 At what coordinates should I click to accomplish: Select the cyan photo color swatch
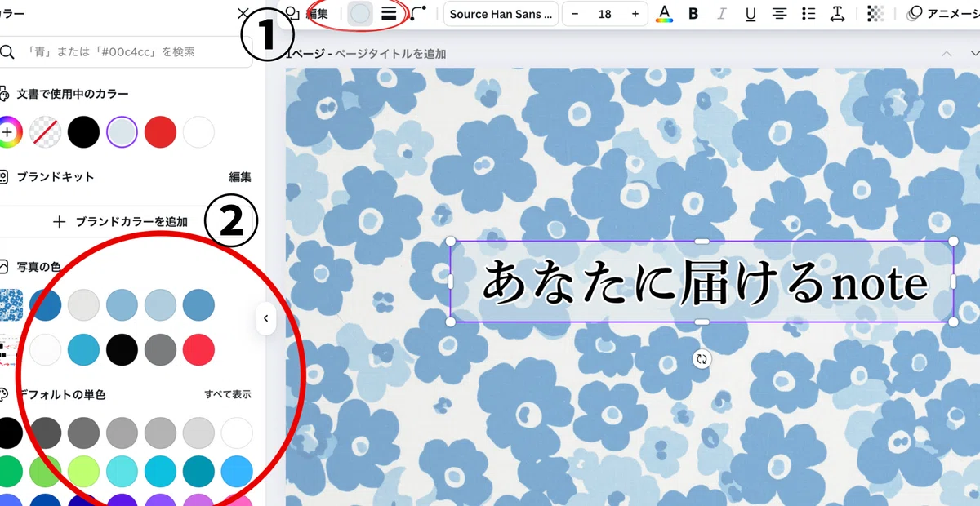(x=83, y=349)
